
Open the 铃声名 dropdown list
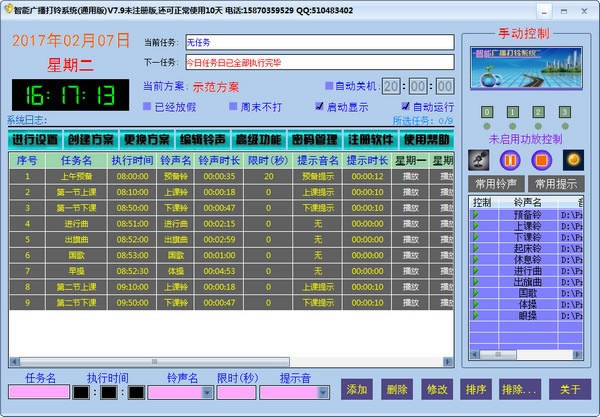208,393
